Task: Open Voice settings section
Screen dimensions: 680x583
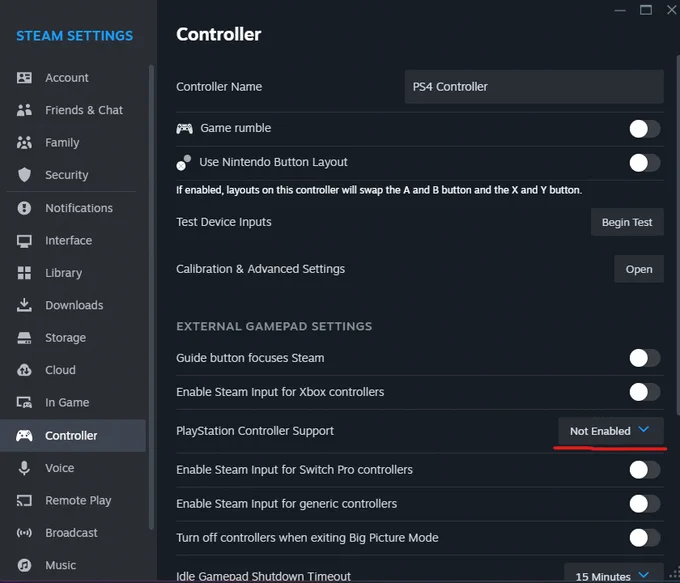Action: pyautogui.click(x=73, y=468)
